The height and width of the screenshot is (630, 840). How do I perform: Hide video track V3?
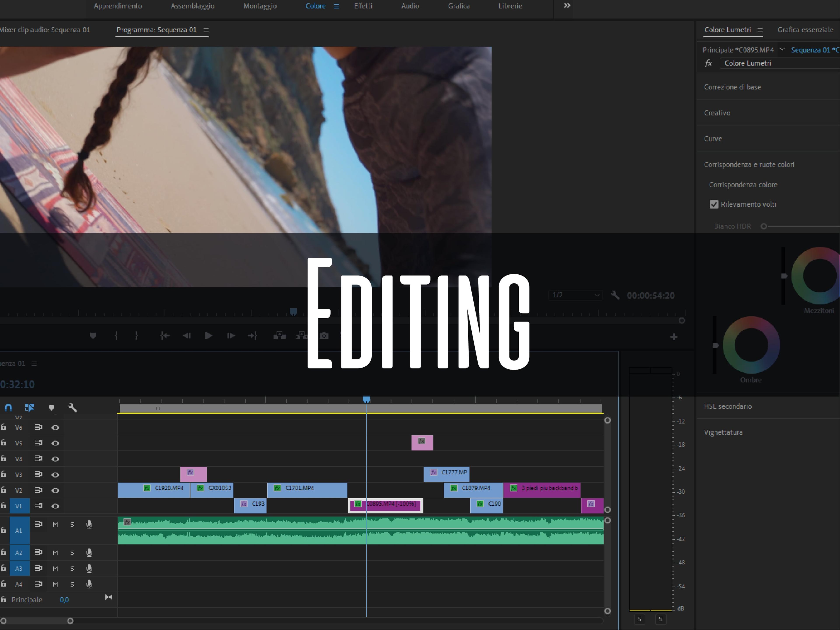pos(55,475)
